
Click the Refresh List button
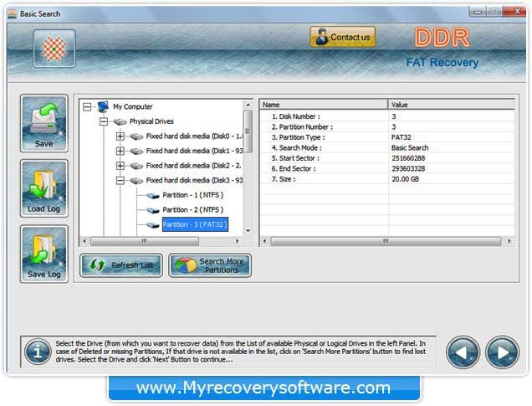tap(121, 265)
